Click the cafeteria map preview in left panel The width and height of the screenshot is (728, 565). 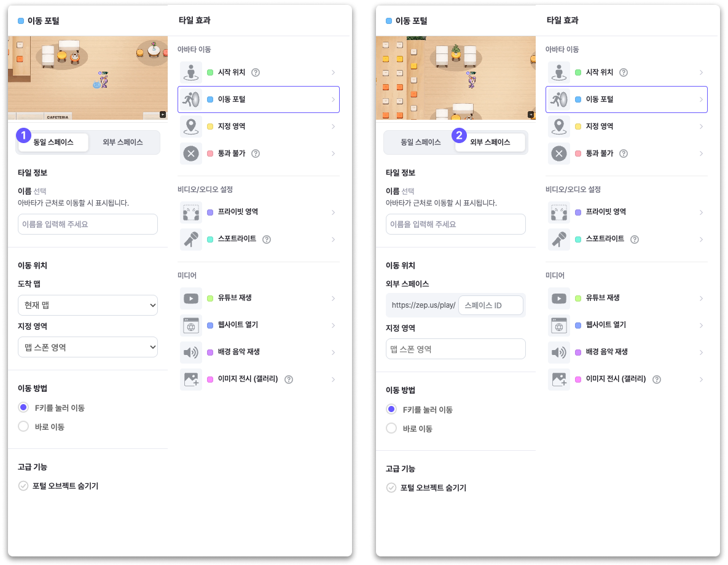pyautogui.click(x=88, y=77)
